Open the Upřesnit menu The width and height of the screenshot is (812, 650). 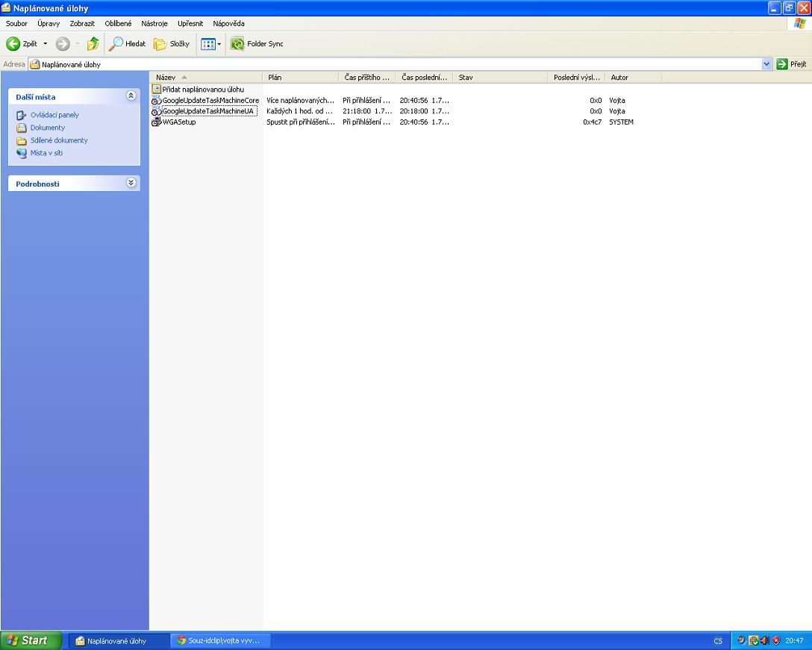click(190, 23)
